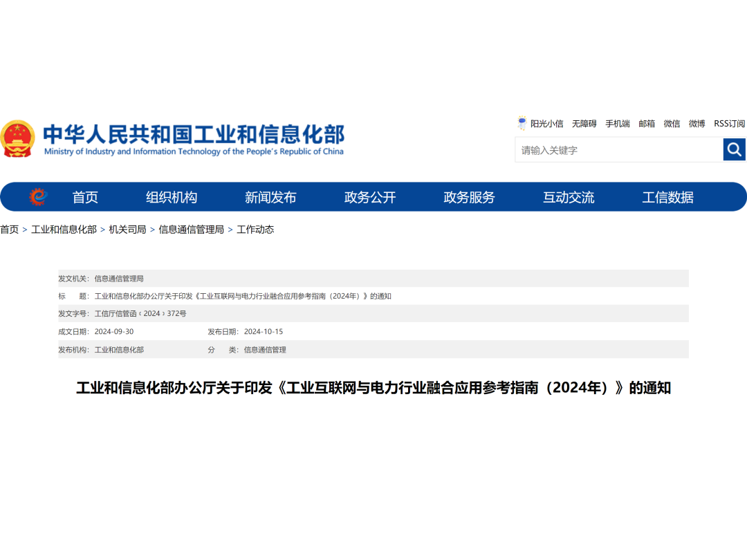Navigate to 互动交流
This screenshot has height=560, width=747.
point(569,197)
